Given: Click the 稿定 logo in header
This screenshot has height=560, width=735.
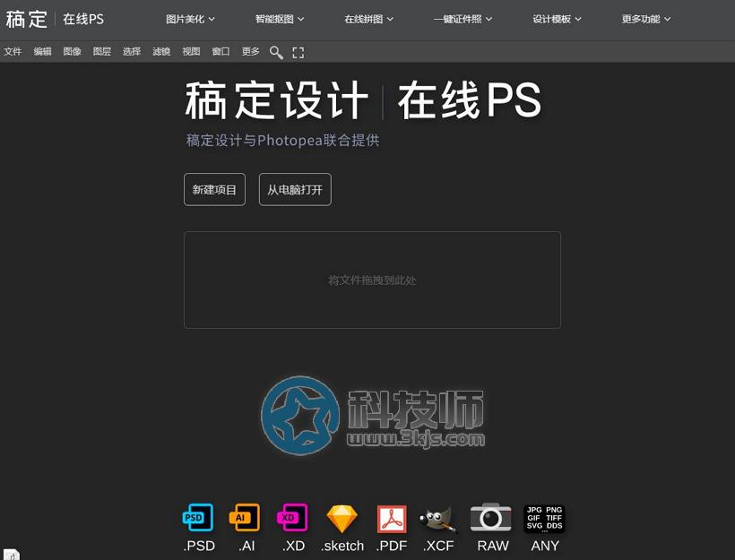Looking at the screenshot, I should [x=26, y=19].
